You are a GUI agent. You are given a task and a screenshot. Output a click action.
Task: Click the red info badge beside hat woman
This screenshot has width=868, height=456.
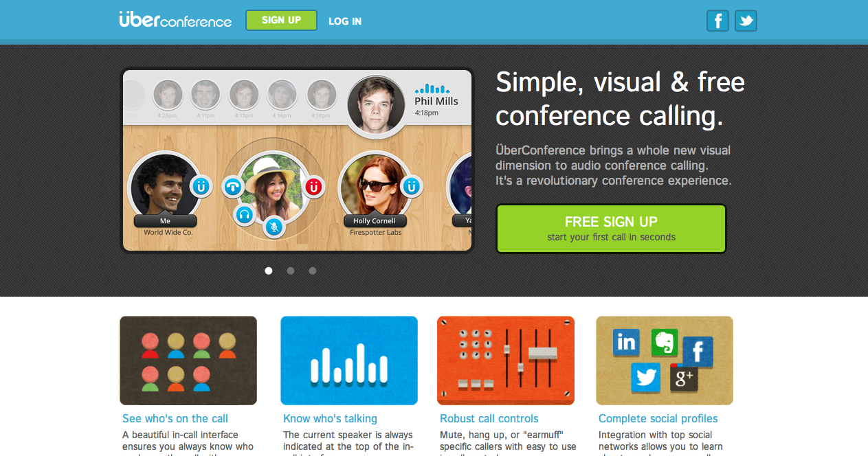coord(314,186)
